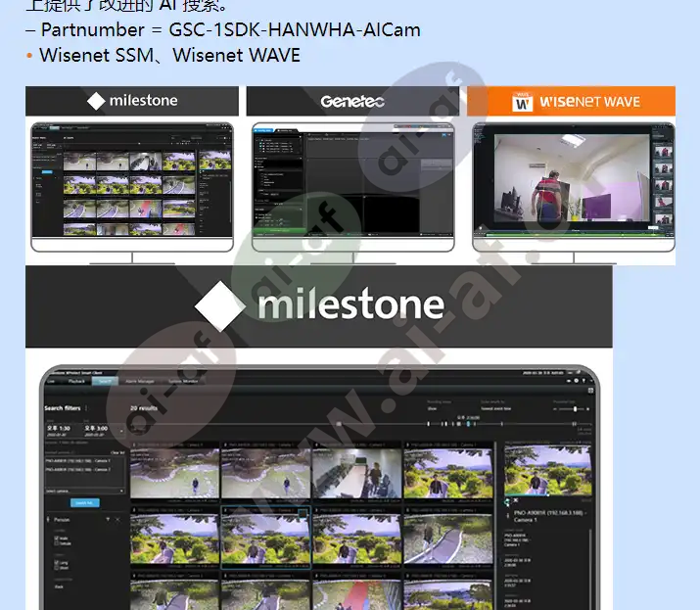Open the Alarm Manager tab
This screenshot has width=700, height=610.
point(140,381)
